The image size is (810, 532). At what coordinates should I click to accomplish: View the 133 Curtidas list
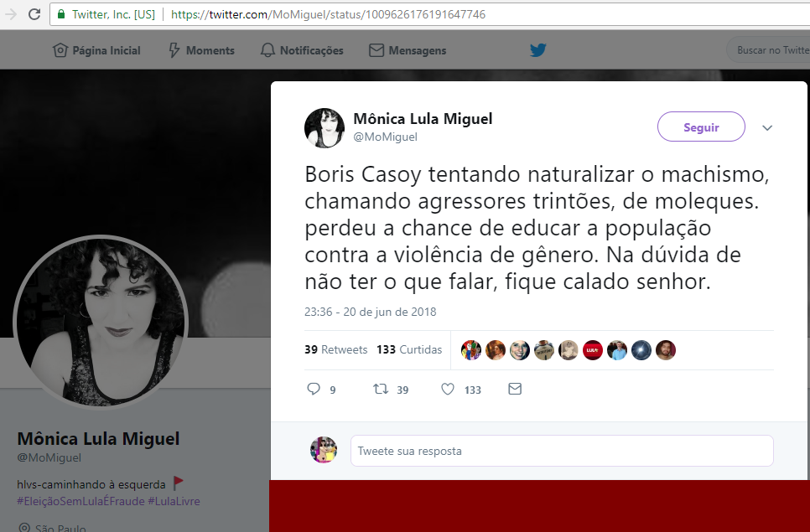pos(409,350)
